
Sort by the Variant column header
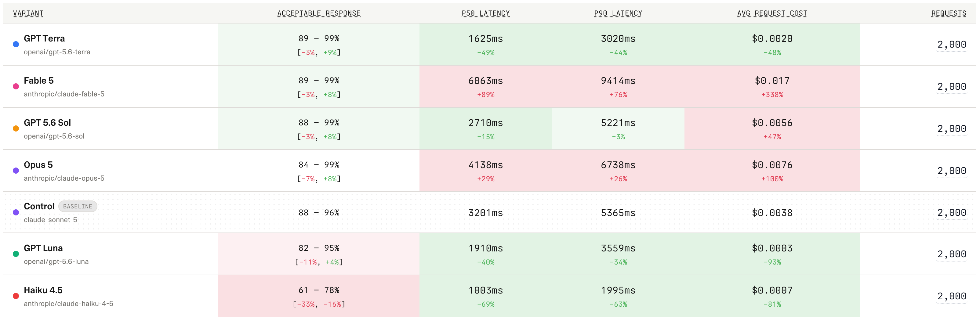(x=28, y=13)
